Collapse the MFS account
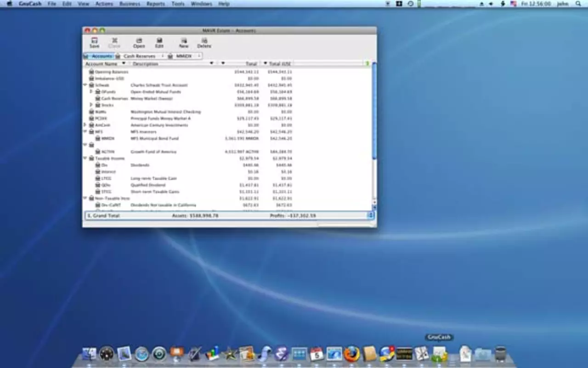The image size is (588, 368). (85, 132)
